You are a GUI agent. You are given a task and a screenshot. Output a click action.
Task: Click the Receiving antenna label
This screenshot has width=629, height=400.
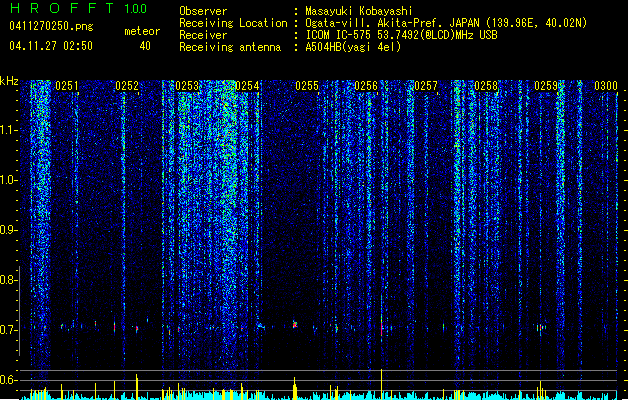coord(230,47)
